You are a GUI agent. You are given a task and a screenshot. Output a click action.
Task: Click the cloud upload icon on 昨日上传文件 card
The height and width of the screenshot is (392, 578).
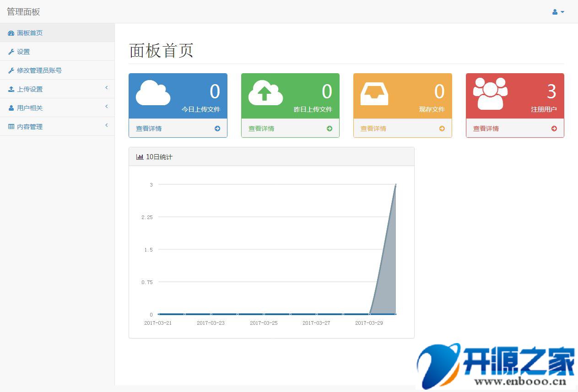tap(265, 93)
